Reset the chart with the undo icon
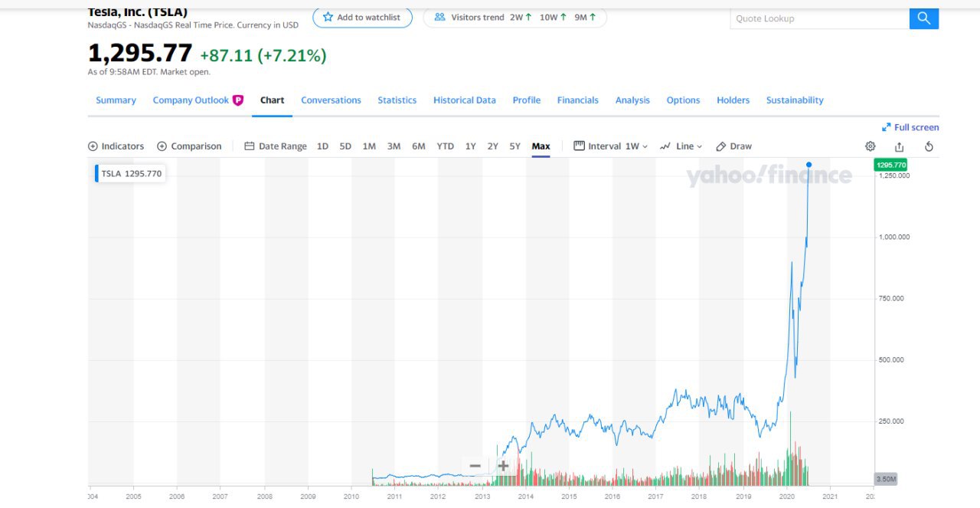Viewport: 980px width, 508px height. pyautogui.click(x=929, y=146)
